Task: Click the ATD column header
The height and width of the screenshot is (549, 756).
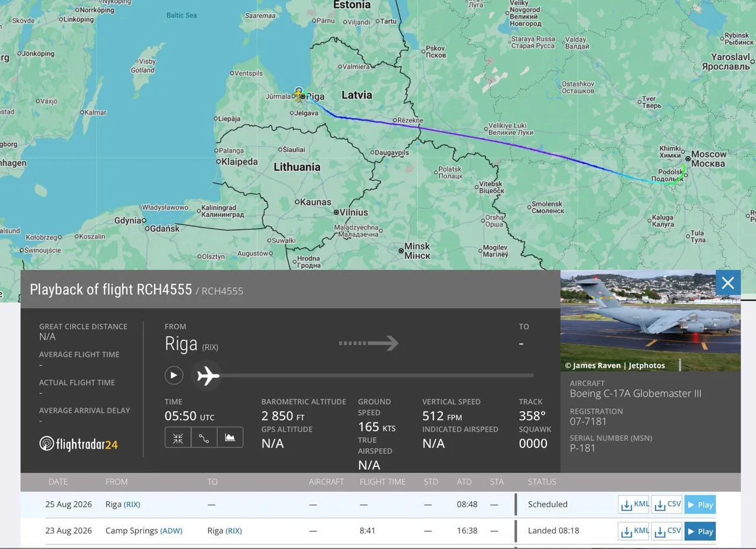Action: pos(464,482)
